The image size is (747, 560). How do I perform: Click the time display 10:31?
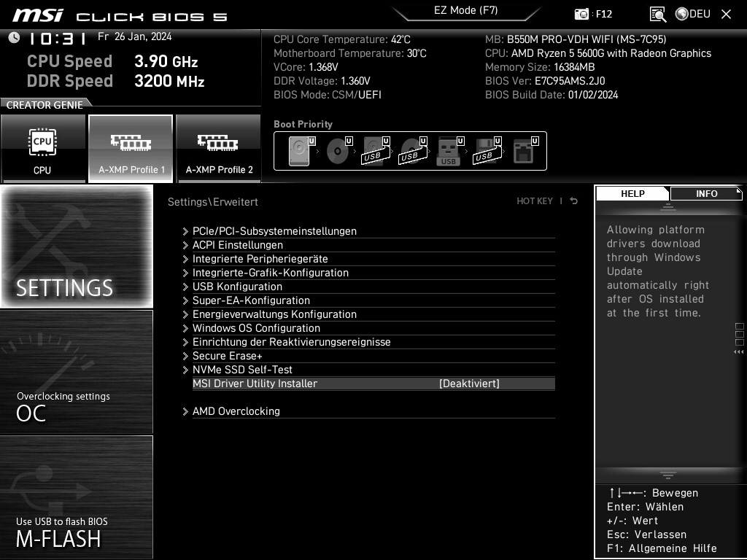click(58, 38)
